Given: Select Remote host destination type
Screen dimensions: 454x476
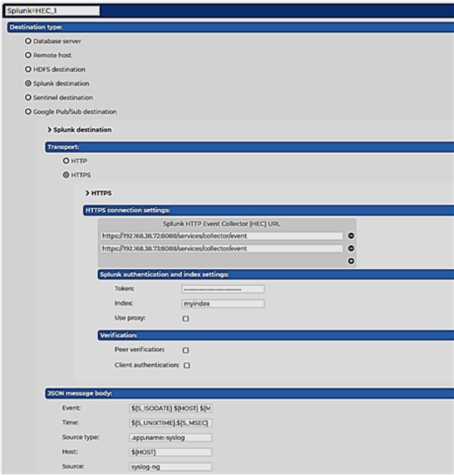Looking at the screenshot, I should (x=28, y=56).
